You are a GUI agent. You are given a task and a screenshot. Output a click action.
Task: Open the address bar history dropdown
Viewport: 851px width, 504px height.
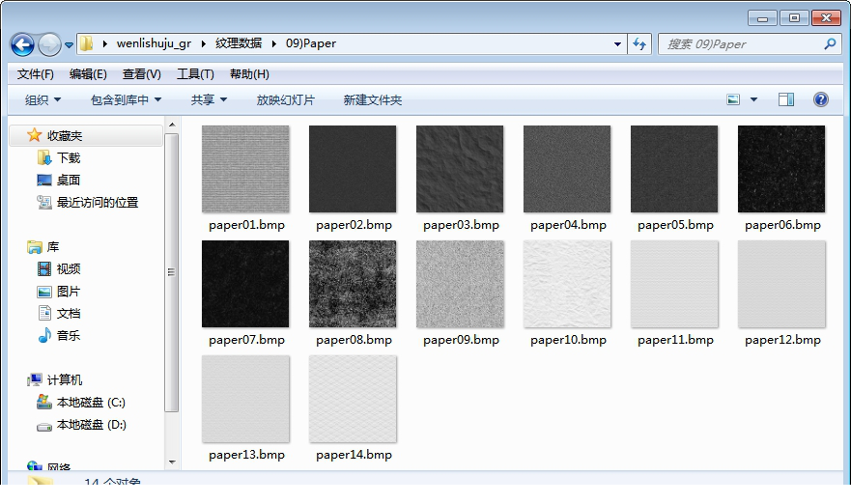point(617,44)
